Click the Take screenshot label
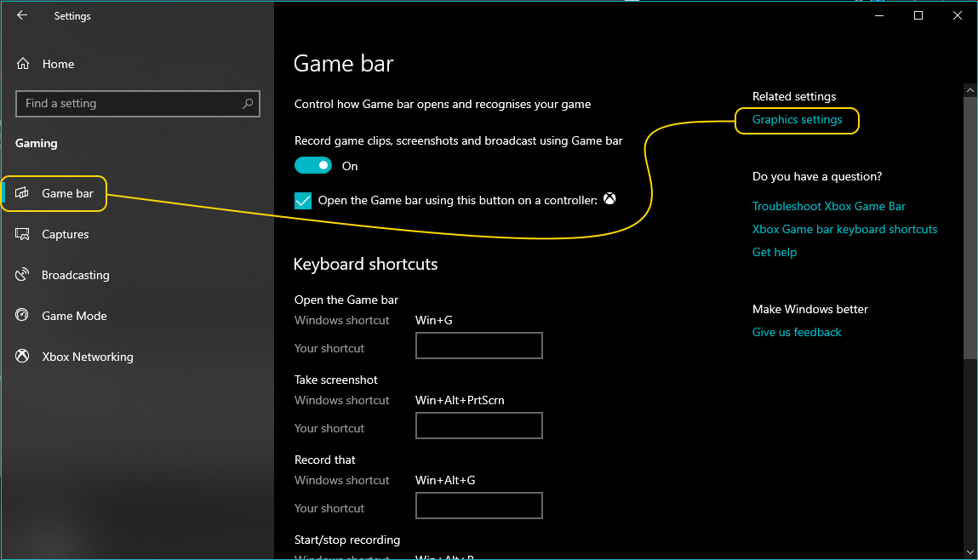The width and height of the screenshot is (978, 560). tap(336, 380)
